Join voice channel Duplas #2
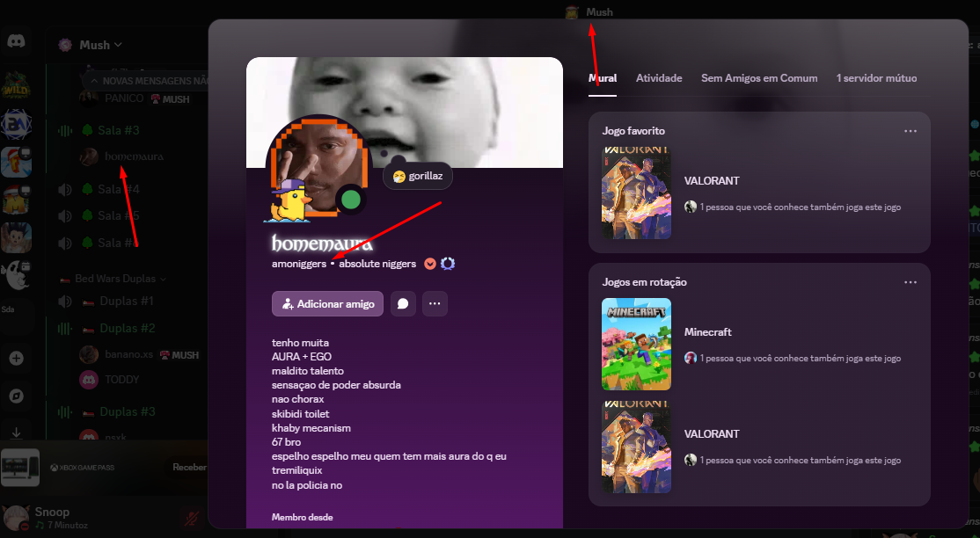 pyautogui.click(x=128, y=328)
